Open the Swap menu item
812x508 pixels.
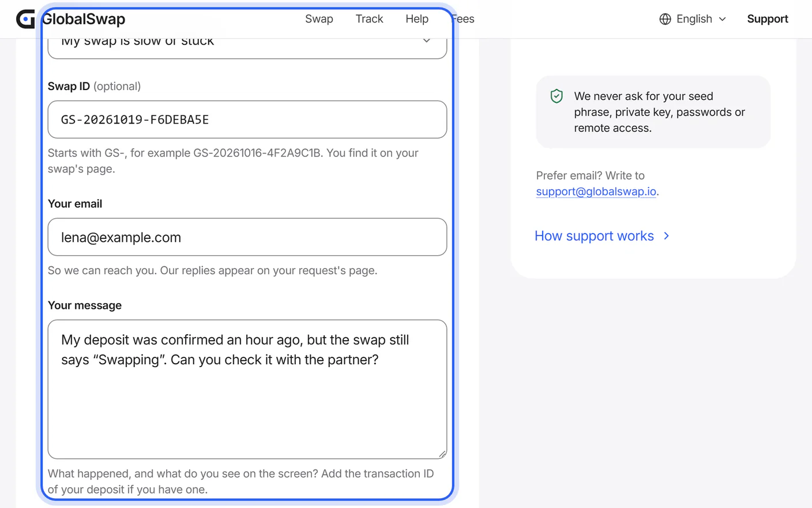pos(319,19)
